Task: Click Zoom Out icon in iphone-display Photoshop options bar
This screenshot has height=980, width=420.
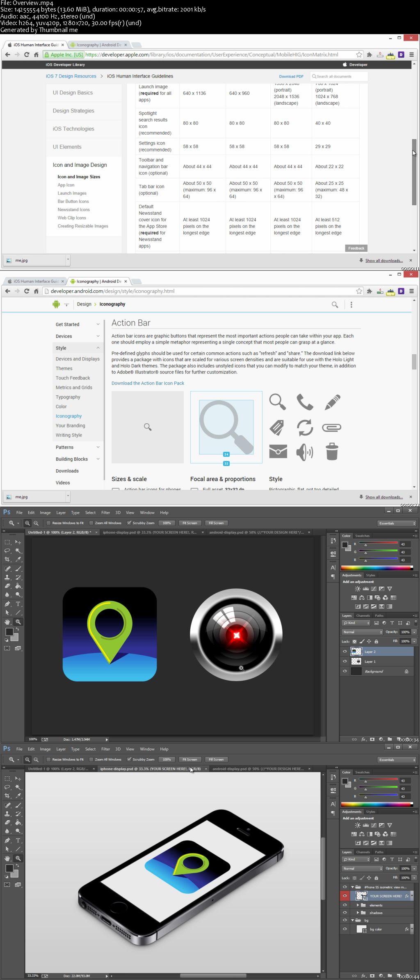Action: 36,760
